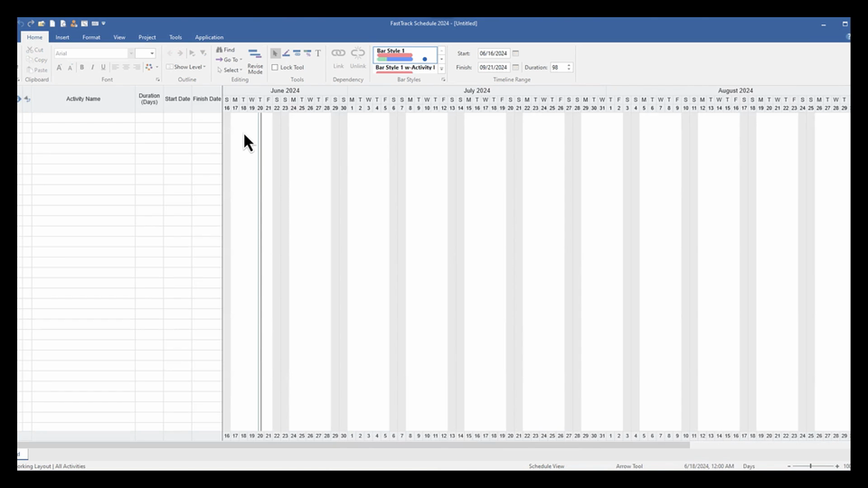
Task: Click the Unlink dependency button
Action: tap(358, 58)
